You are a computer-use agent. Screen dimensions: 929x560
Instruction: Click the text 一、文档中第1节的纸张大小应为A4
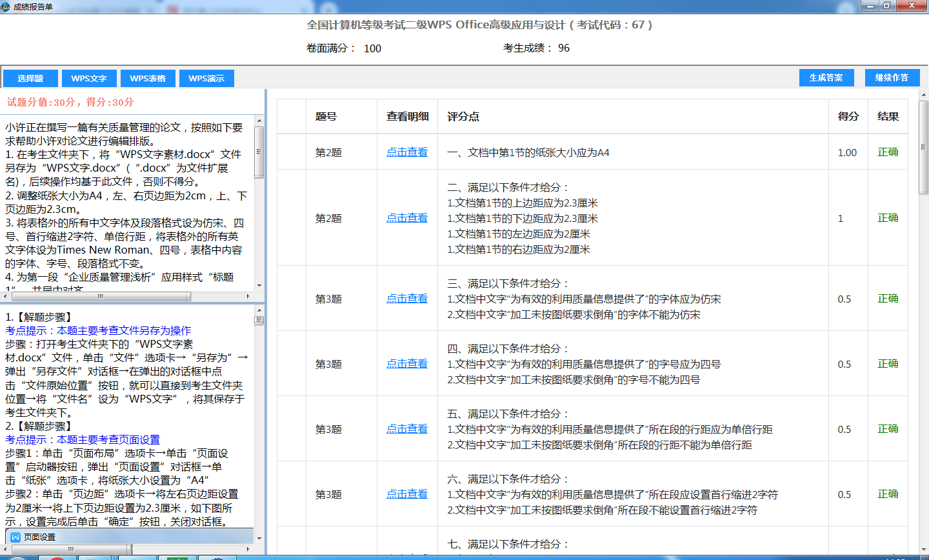tap(528, 153)
